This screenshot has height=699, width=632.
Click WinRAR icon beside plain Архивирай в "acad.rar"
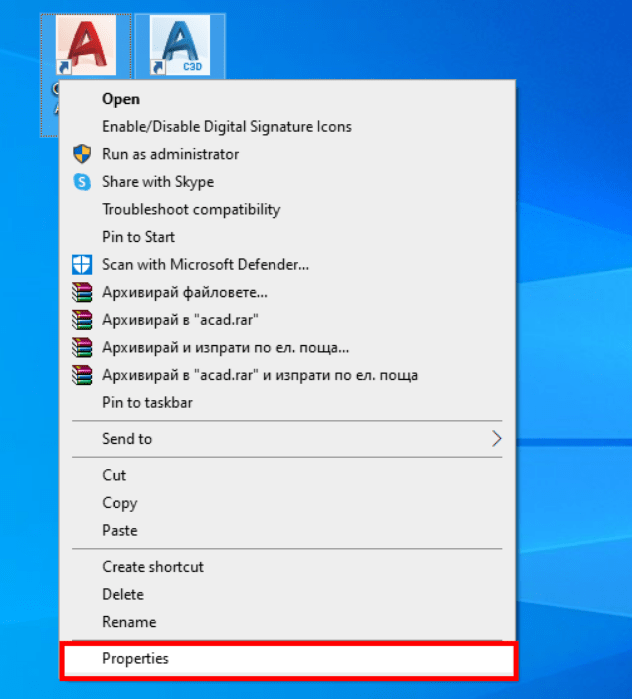pos(82,320)
